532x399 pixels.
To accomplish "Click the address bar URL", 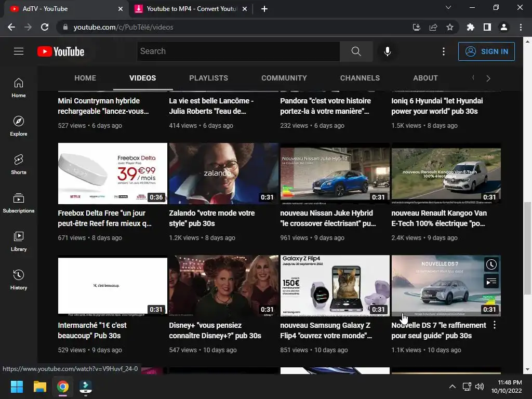I will 124,27.
